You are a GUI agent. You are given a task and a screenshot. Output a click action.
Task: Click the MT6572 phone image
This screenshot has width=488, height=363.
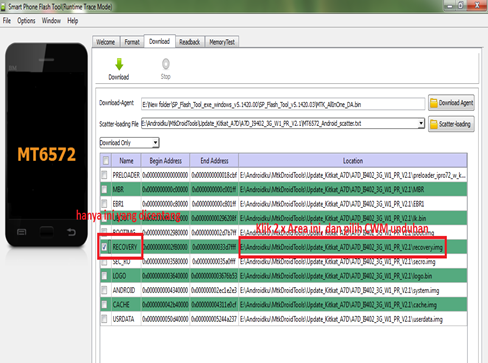coord(46,145)
